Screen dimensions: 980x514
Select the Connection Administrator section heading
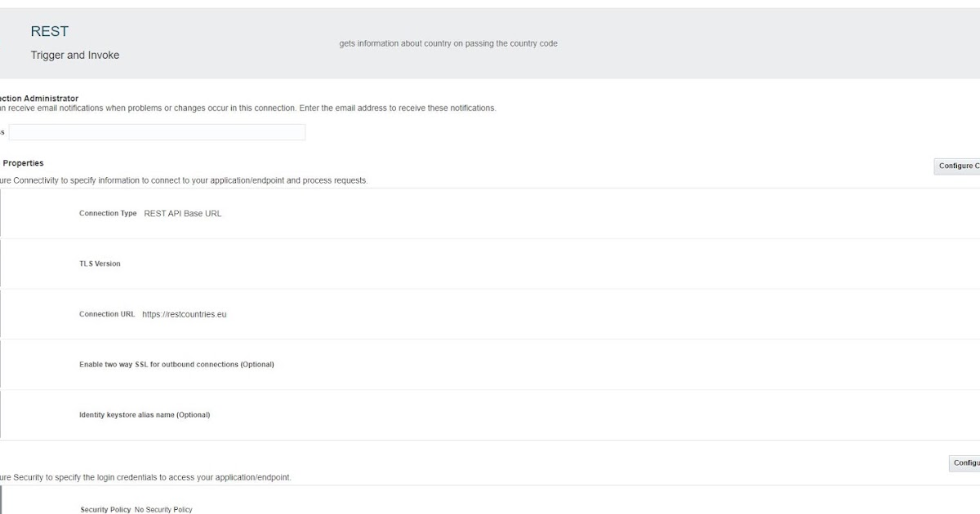click(x=39, y=97)
